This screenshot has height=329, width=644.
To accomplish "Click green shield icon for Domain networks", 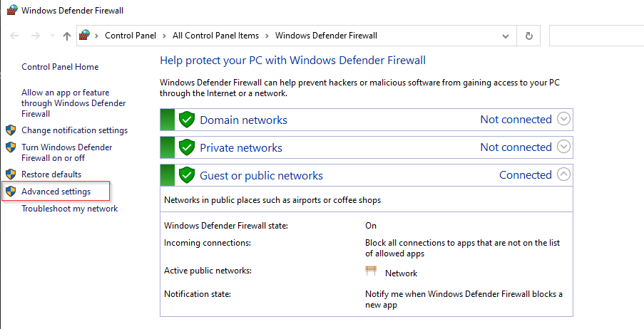I will point(187,120).
